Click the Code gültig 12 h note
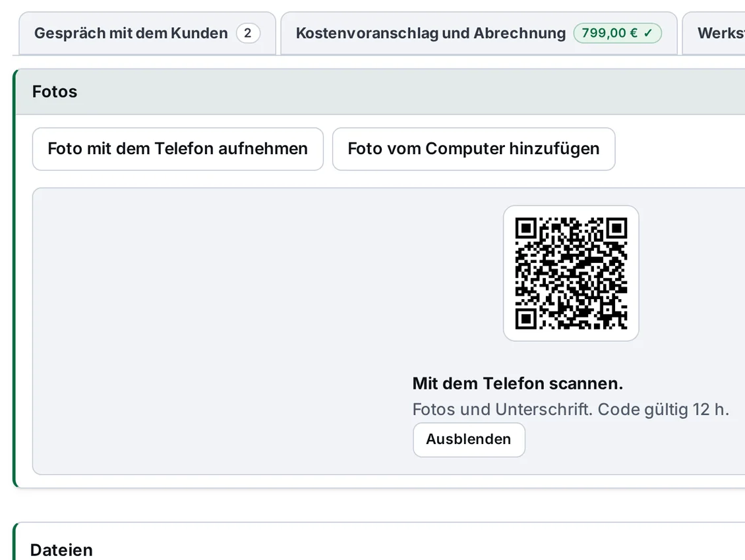This screenshot has height=560, width=745. [663, 409]
